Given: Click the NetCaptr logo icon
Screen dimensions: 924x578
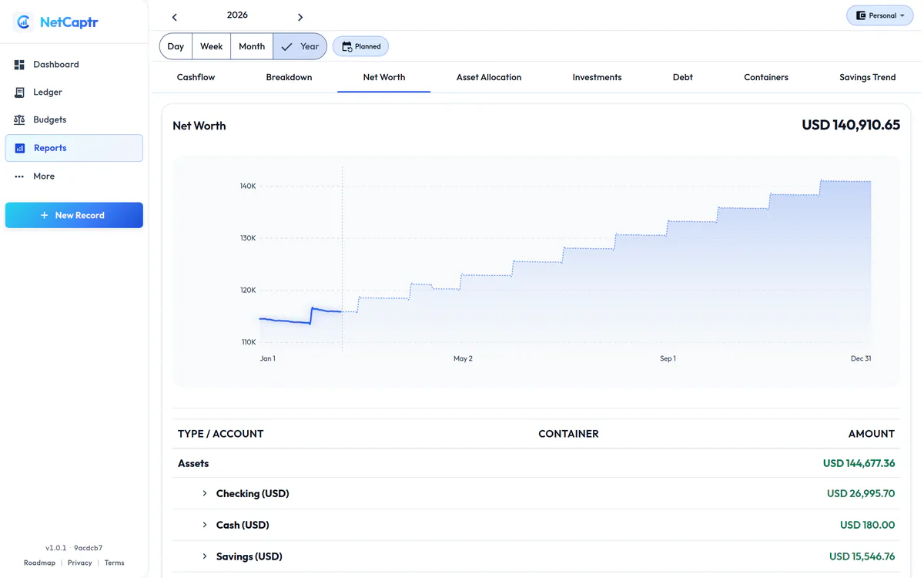Looking at the screenshot, I should click(23, 22).
